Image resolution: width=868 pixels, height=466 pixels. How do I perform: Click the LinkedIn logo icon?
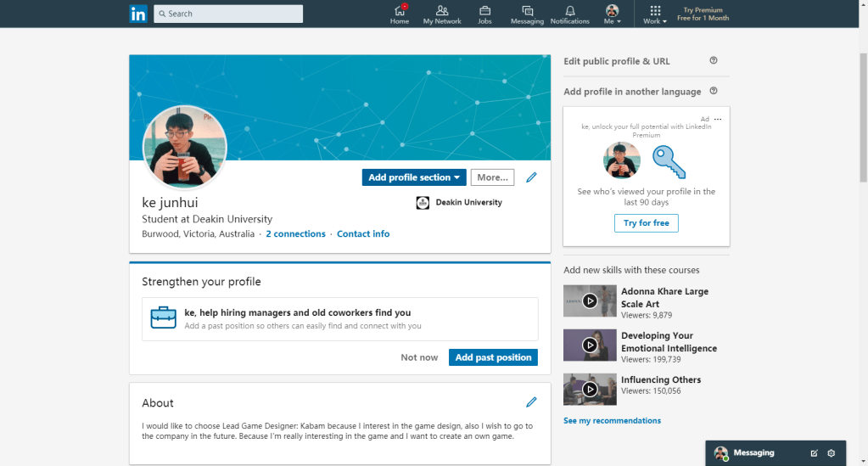[137, 14]
